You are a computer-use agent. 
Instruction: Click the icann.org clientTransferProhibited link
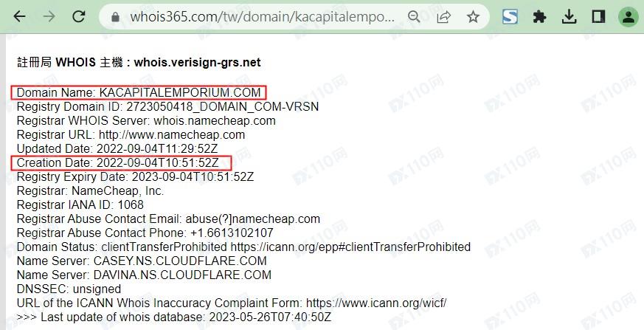350,247
